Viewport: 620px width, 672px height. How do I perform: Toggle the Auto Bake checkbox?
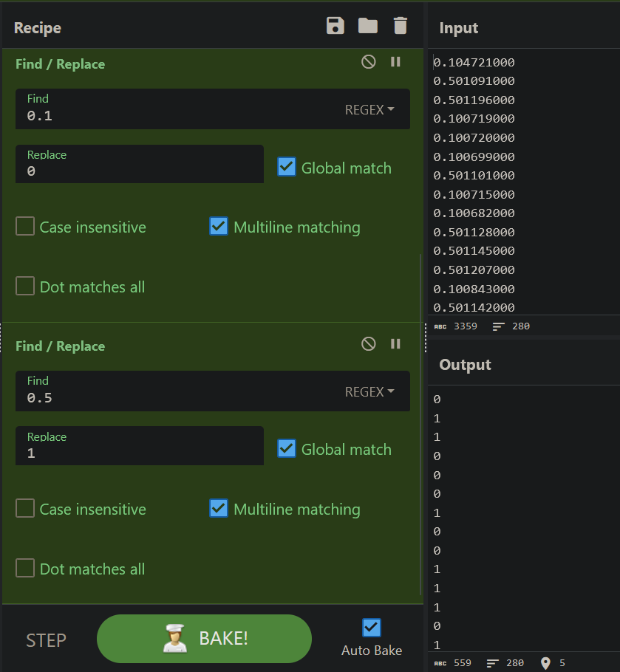tap(371, 628)
